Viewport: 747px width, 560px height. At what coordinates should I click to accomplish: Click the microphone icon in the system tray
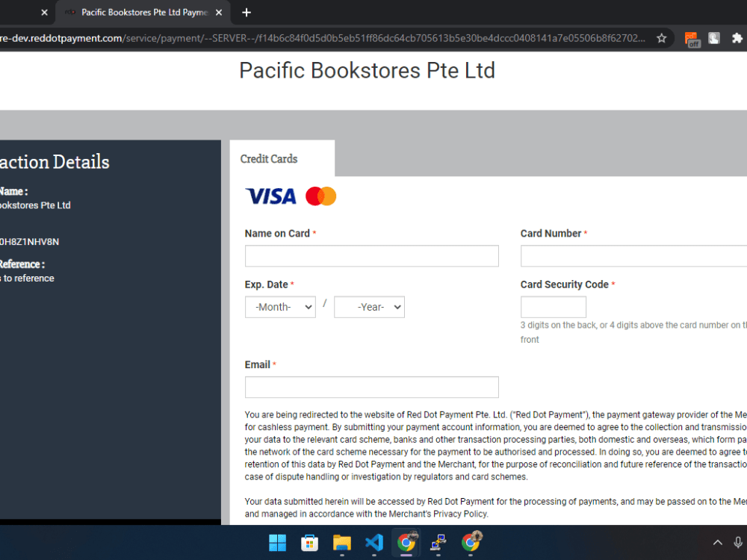[x=738, y=542]
